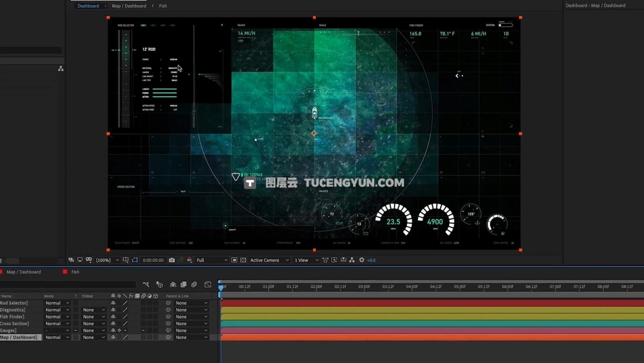Click the Always Preview This View icon
The image size is (644, 363).
(x=71, y=260)
